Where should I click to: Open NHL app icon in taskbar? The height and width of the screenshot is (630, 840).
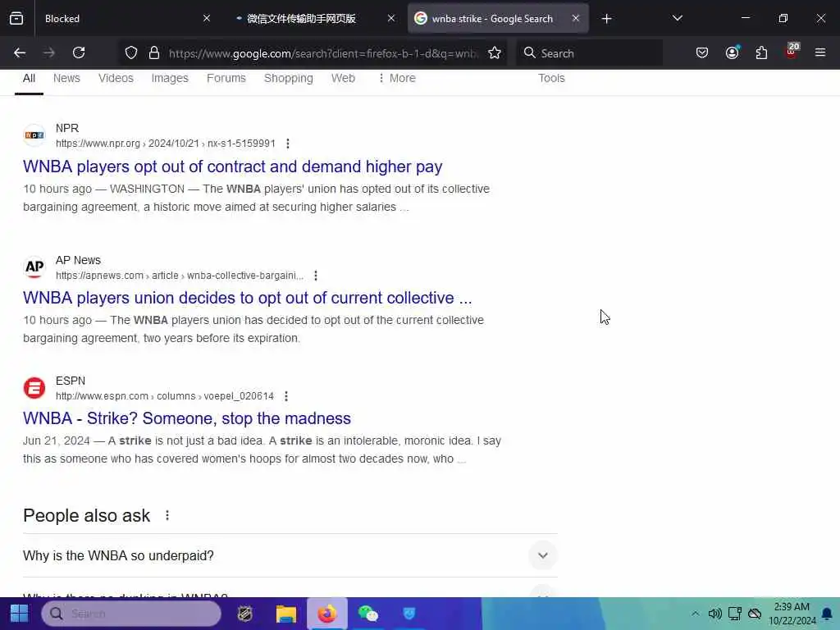click(245, 614)
